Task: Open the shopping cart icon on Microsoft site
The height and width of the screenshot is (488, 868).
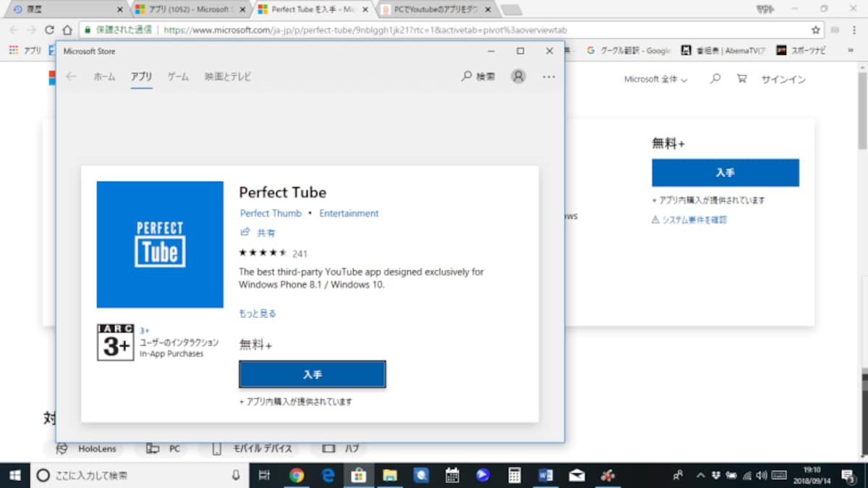Action: (x=741, y=79)
